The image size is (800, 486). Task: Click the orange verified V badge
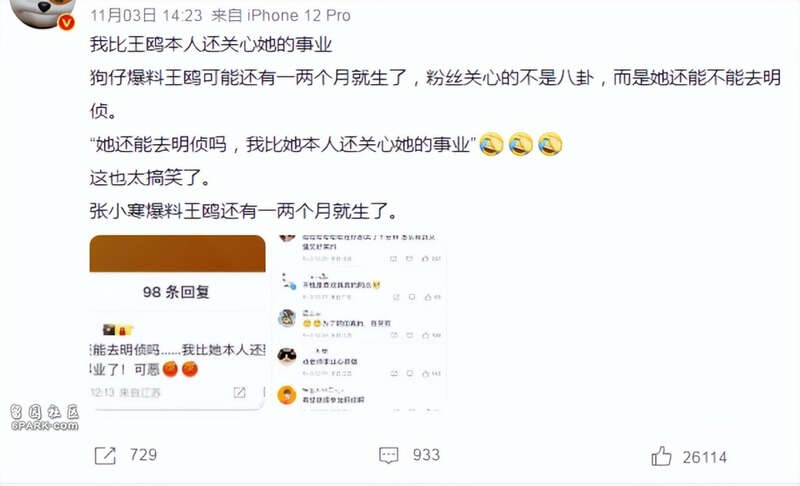(66, 22)
